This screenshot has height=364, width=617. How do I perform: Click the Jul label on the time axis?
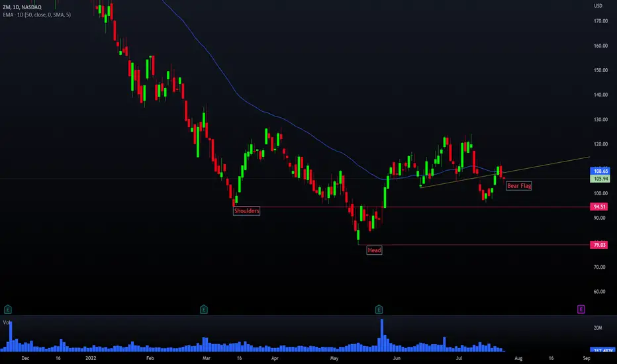pyautogui.click(x=459, y=358)
